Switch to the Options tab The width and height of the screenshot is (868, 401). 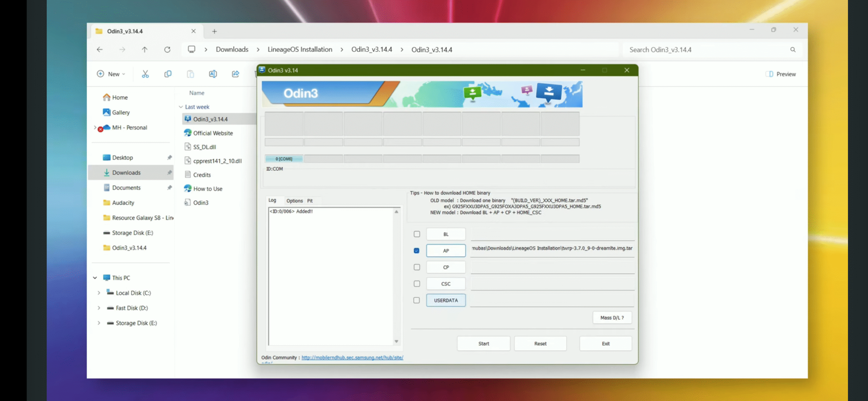pos(294,201)
